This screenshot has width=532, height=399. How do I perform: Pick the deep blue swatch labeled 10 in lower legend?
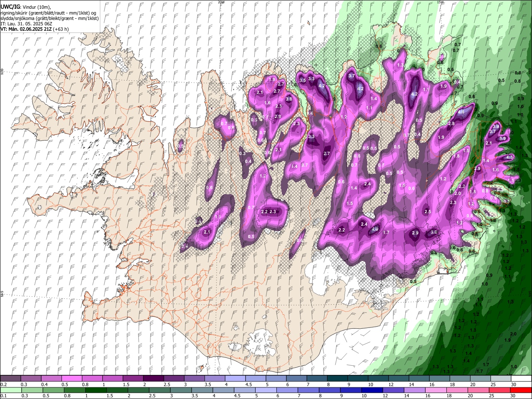372,390
